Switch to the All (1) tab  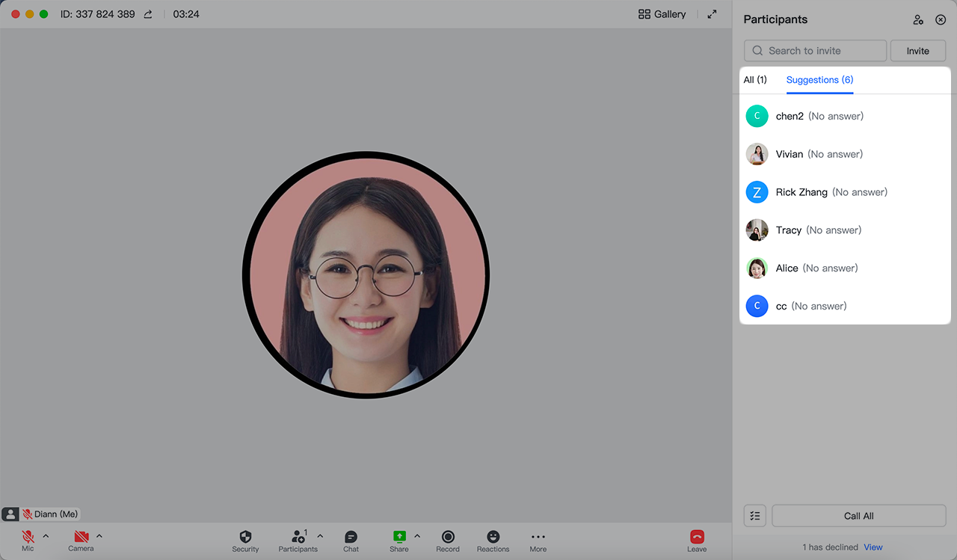pos(755,79)
